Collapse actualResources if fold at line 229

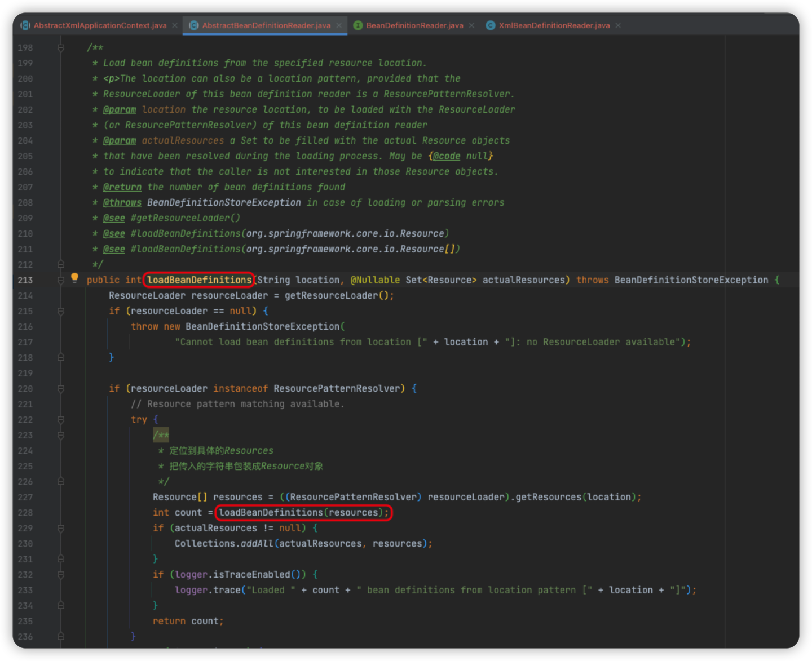[61, 528]
